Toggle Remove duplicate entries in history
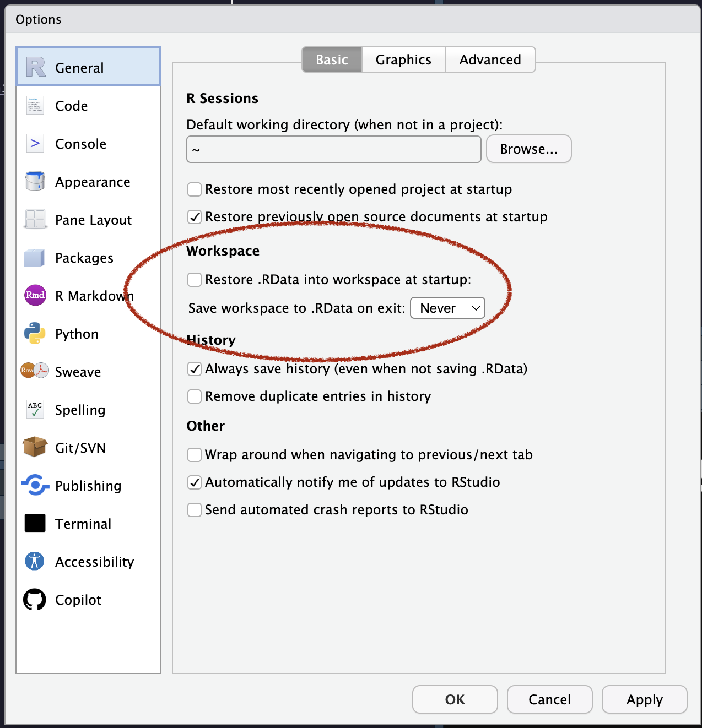The height and width of the screenshot is (728, 702). click(195, 396)
